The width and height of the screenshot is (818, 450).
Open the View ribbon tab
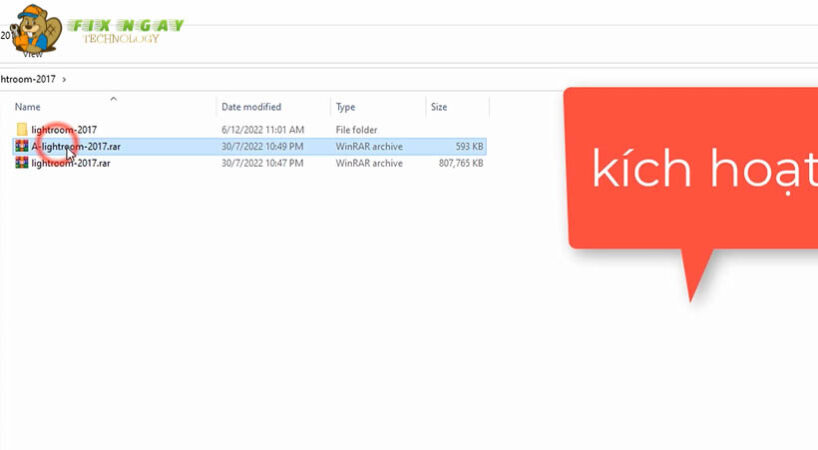tap(32, 56)
